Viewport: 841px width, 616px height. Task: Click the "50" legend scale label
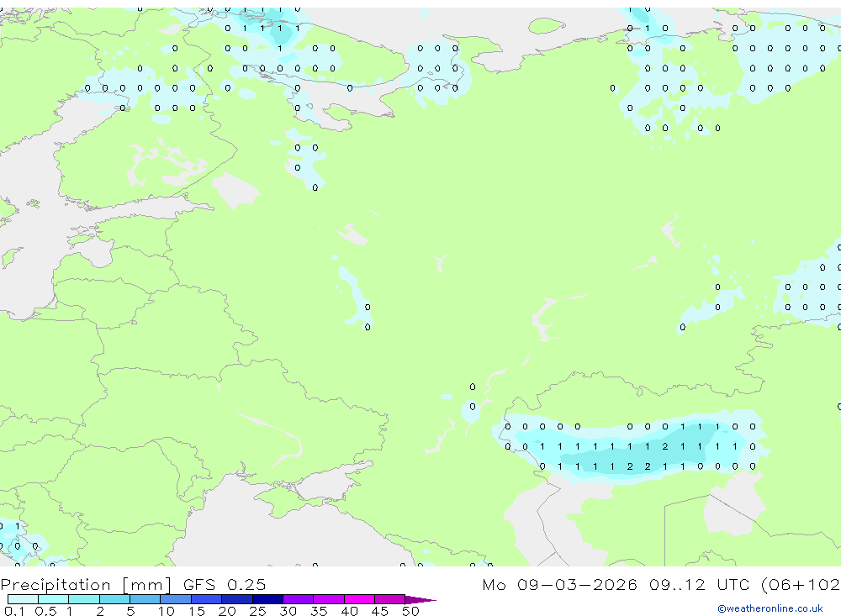410,611
